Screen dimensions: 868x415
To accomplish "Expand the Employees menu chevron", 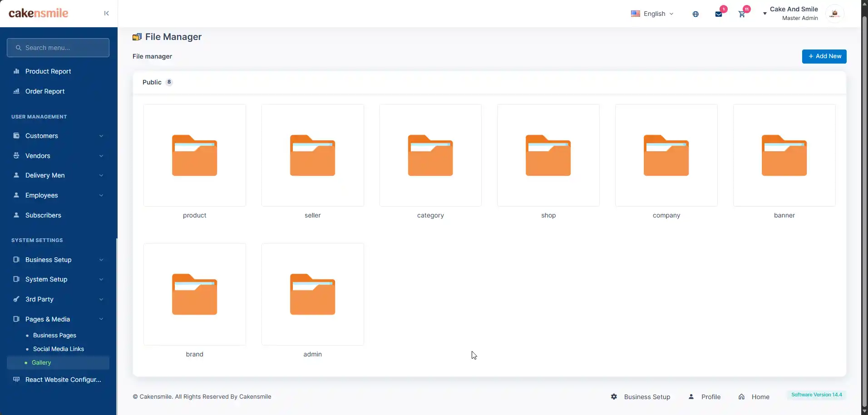I will [x=101, y=195].
